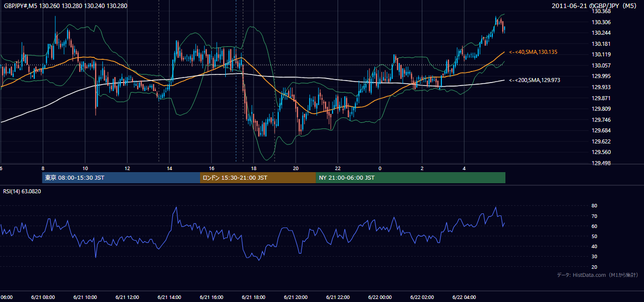Click the bottom time label 6/22 04:00
Image resolution: width=644 pixels, height=302 pixels.
(464, 297)
